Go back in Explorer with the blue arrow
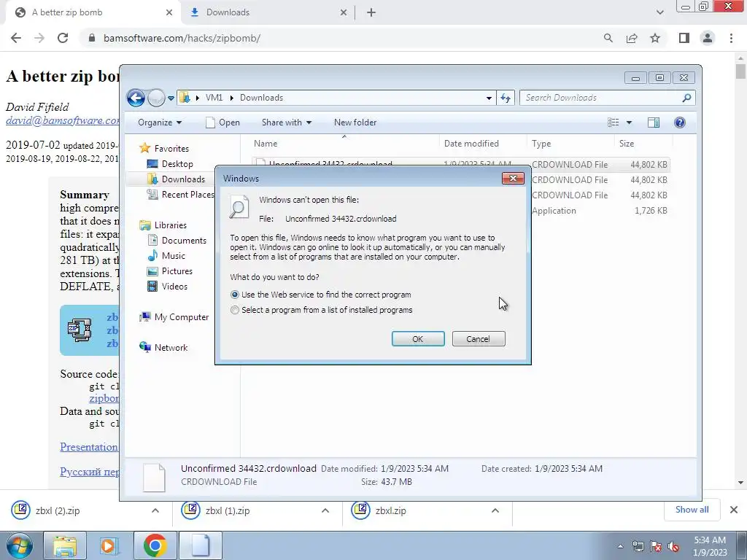 pyautogui.click(x=136, y=98)
